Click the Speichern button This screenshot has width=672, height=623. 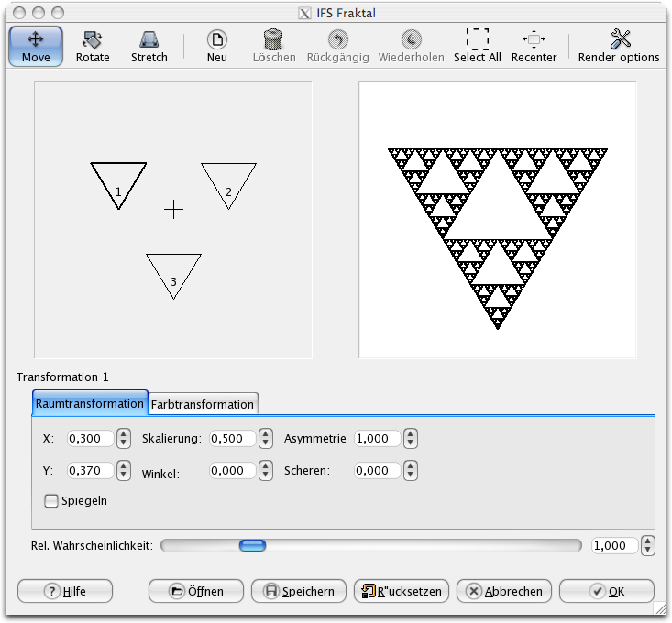pos(299,591)
